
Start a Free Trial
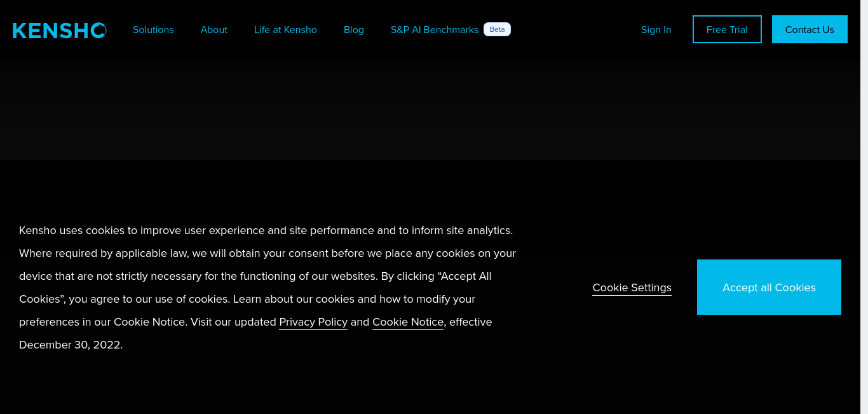[x=727, y=29]
